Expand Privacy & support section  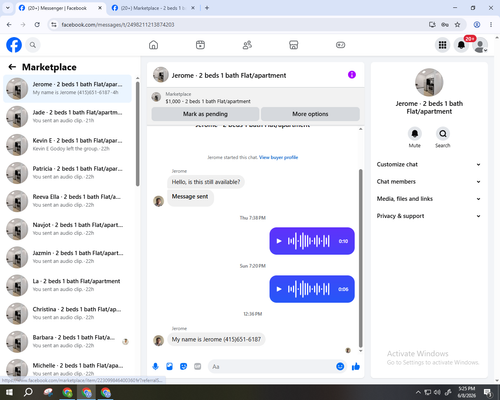point(429,216)
